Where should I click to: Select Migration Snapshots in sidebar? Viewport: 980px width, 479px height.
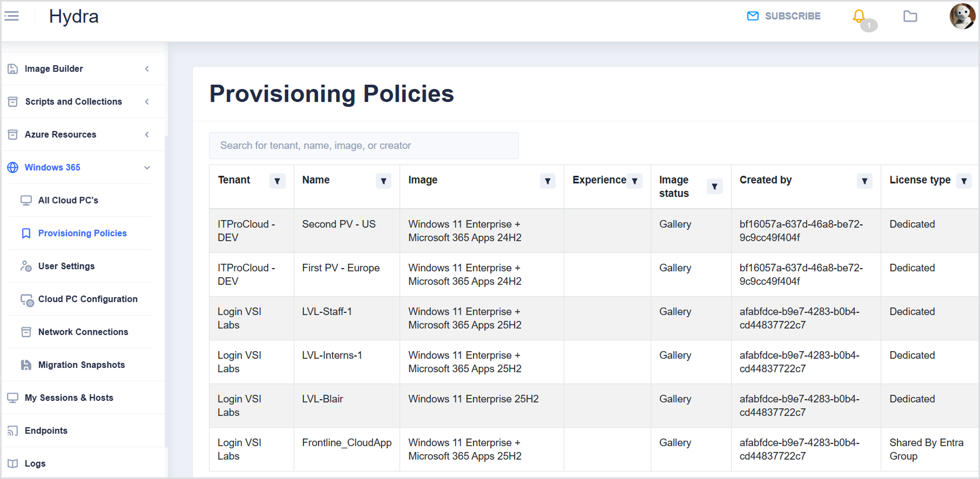click(82, 365)
